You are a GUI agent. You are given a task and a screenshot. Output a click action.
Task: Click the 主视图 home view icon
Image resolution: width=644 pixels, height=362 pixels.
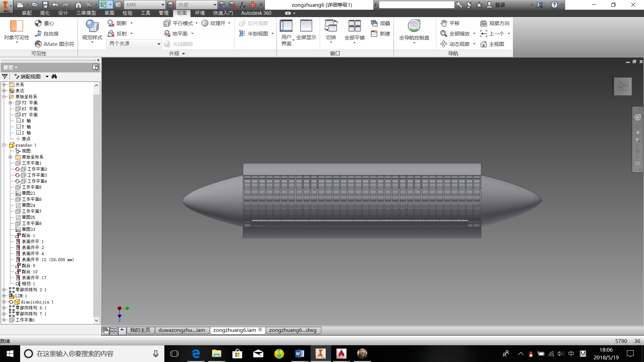484,44
